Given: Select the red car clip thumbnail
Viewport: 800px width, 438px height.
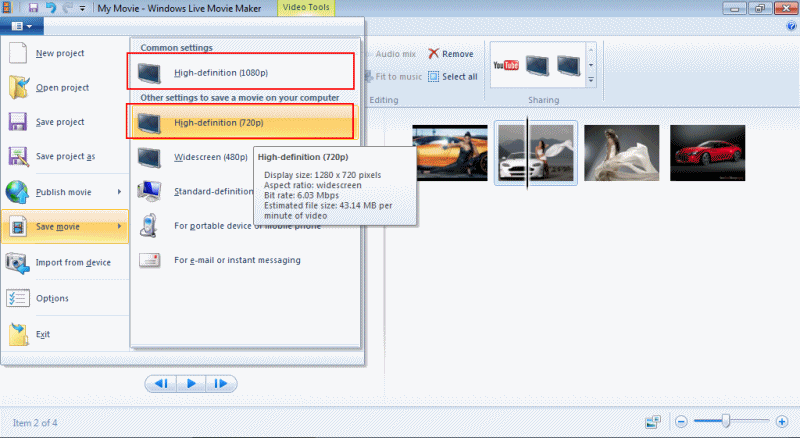Looking at the screenshot, I should tap(708, 153).
